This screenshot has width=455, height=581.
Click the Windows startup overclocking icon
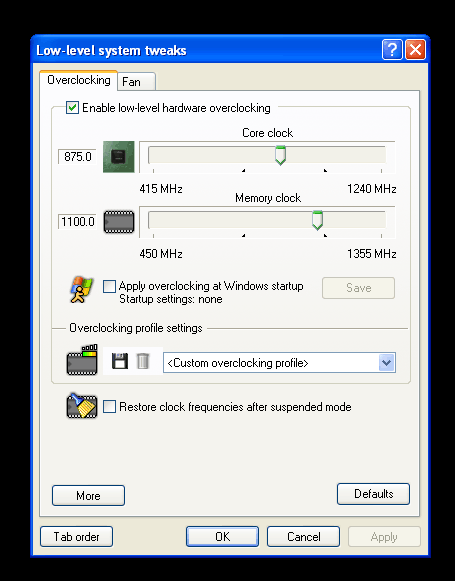tap(81, 289)
